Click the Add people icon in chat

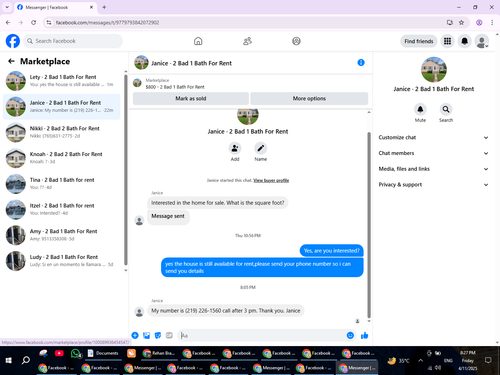pos(235,148)
